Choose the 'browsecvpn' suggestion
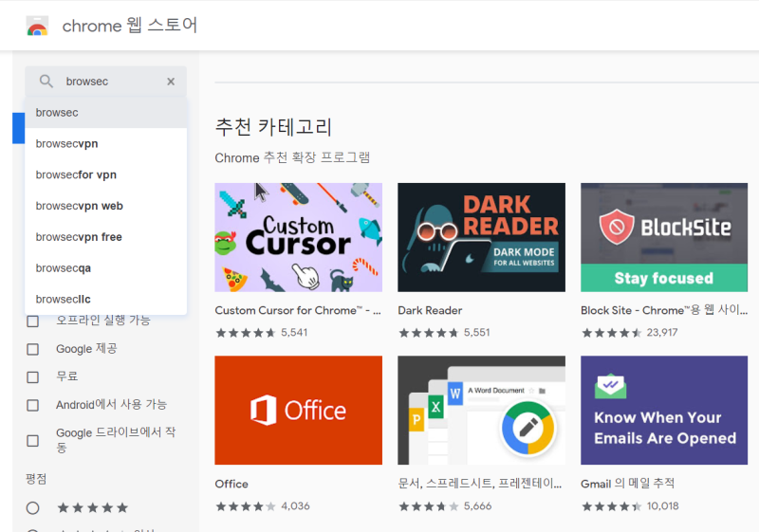The height and width of the screenshot is (532, 759). 105,143
